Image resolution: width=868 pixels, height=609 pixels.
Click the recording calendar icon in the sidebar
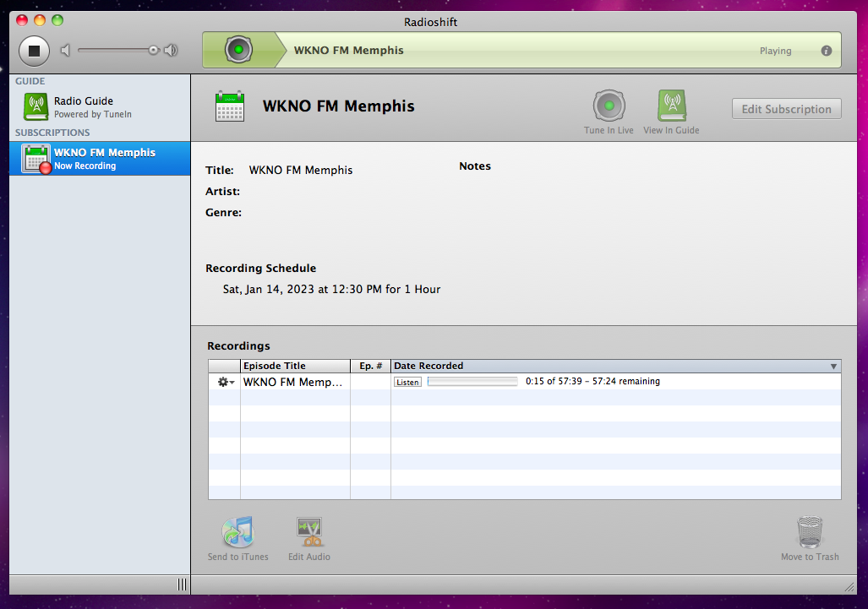point(36,159)
